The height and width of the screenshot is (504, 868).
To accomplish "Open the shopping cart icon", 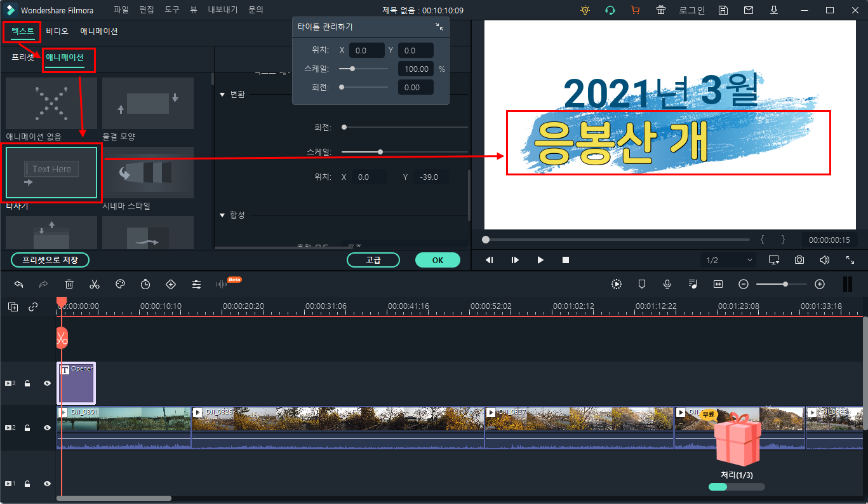I will coord(635,10).
